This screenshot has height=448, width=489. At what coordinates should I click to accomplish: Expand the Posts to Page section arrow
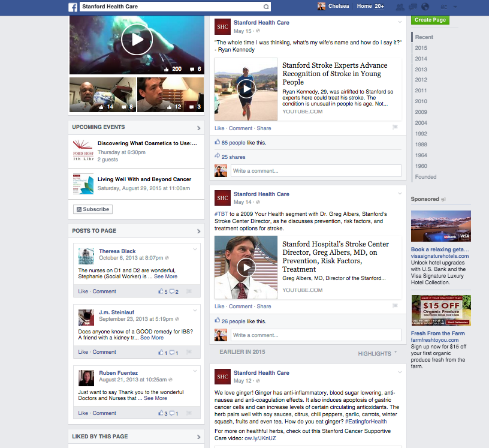click(199, 231)
